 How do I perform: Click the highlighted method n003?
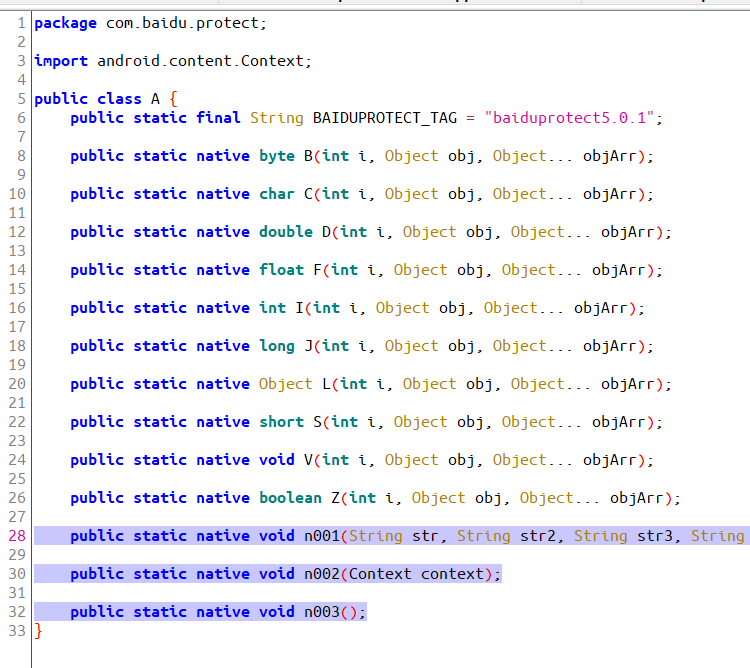pos(321,612)
